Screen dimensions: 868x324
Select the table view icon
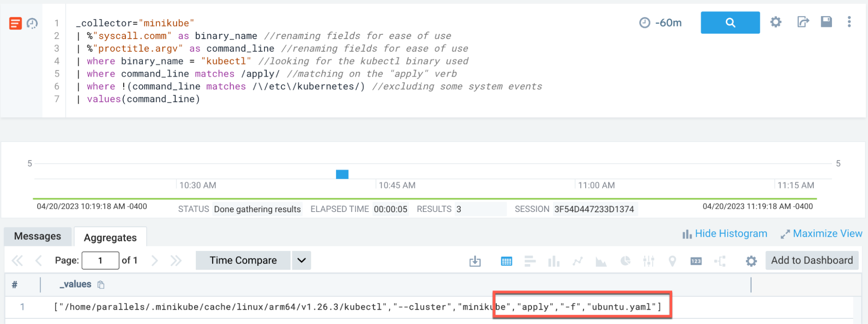(x=506, y=261)
